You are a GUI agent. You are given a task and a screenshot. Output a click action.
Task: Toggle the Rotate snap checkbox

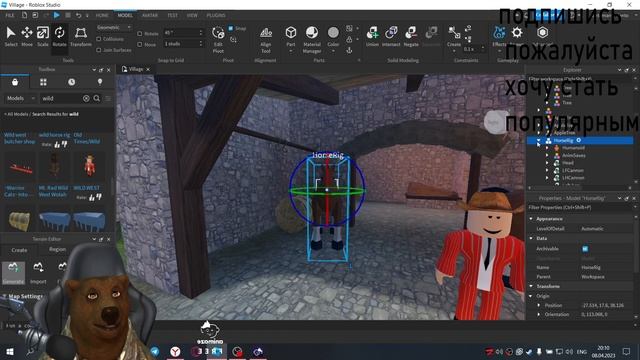[x=140, y=33]
